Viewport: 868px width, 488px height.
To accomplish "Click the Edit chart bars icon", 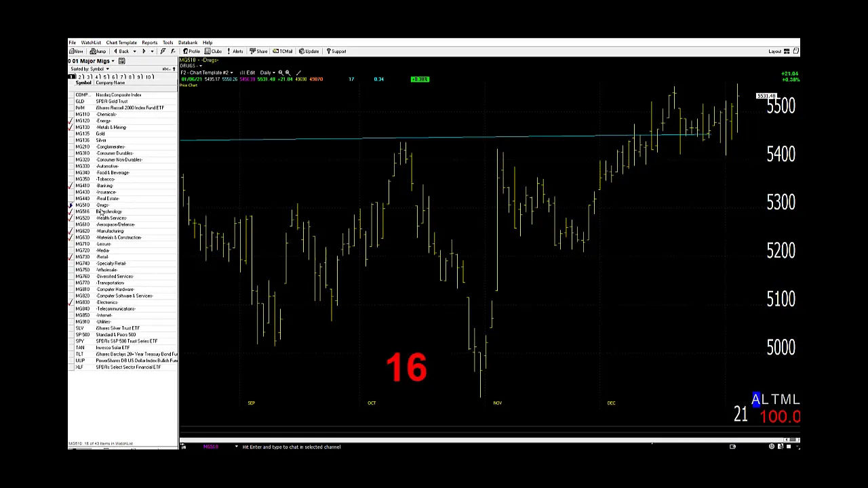I will click(248, 73).
